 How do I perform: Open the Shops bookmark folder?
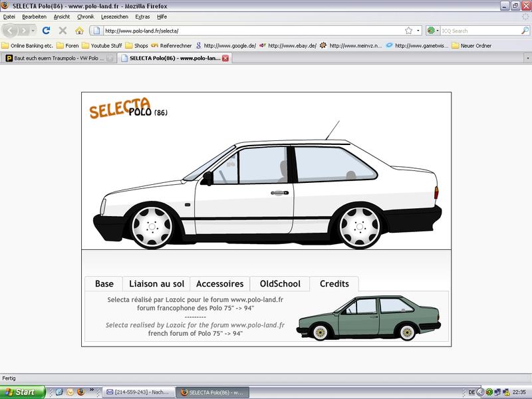136,45
